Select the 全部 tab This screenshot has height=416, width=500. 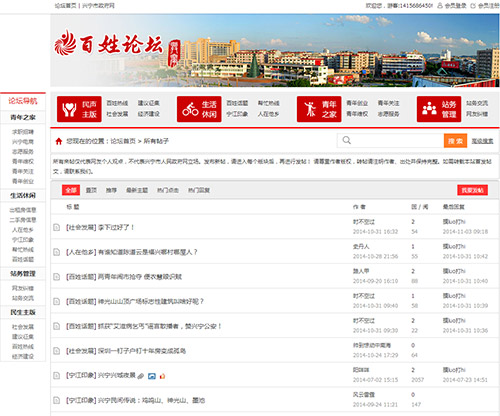pyautogui.click(x=71, y=190)
